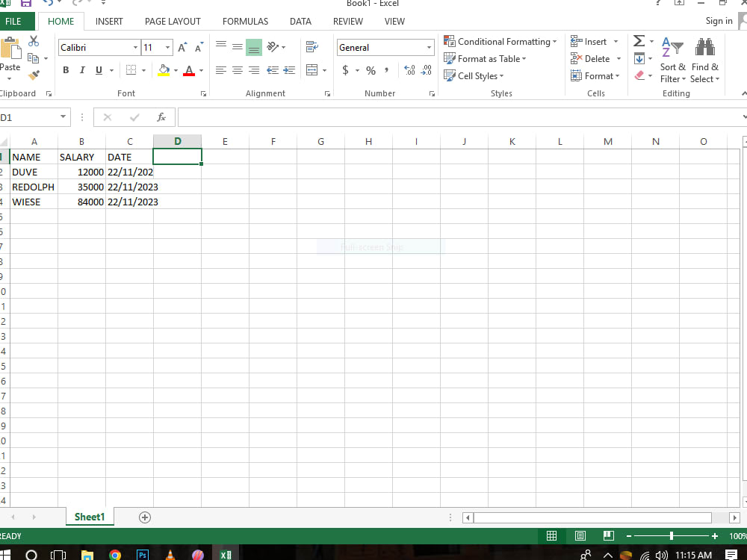Open the Name Box D1 dropdown arrow
747x560 pixels.
[x=63, y=117]
